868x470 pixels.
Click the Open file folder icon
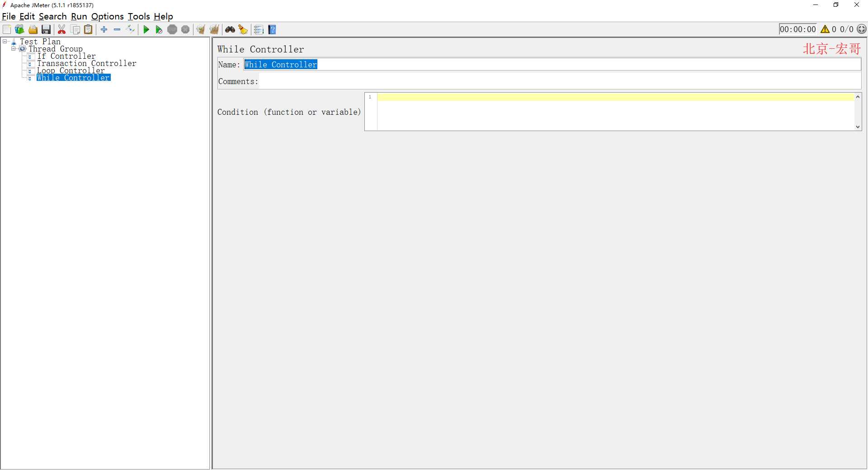pos(33,30)
